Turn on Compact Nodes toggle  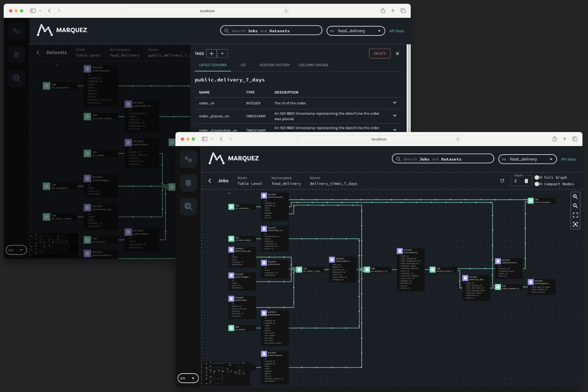539,184
